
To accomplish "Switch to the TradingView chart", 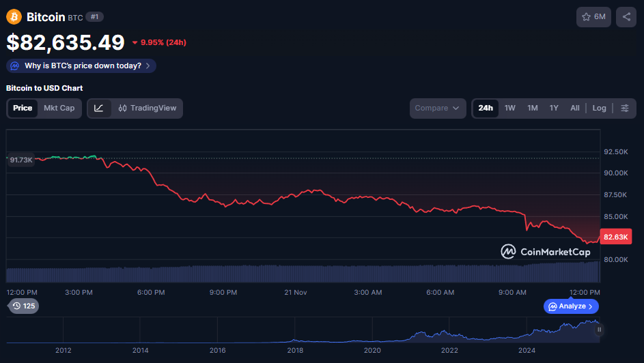I will click(147, 108).
